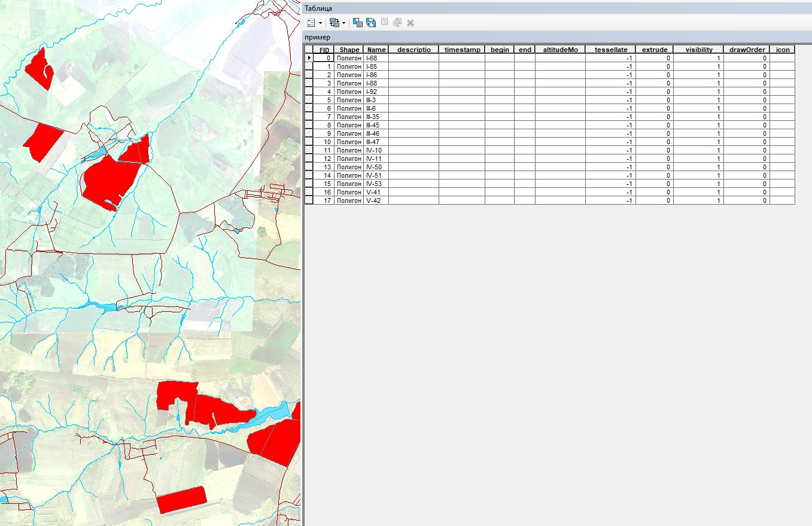Select the row selector for FID 17
The image size is (812, 526).
[x=309, y=200]
